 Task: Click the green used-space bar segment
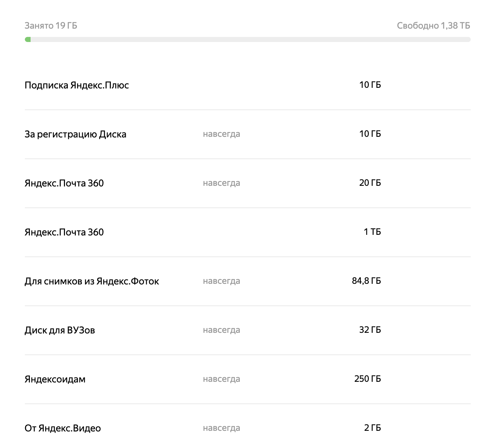[28, 39]
